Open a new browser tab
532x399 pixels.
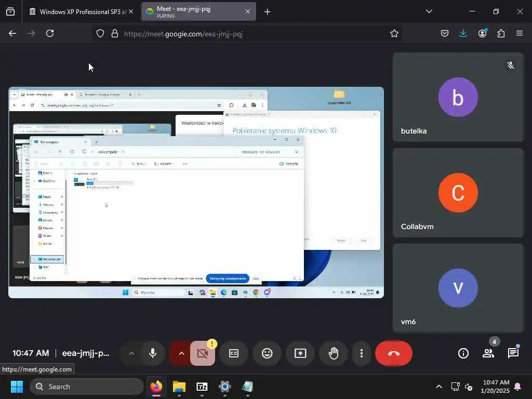(267, 12)
